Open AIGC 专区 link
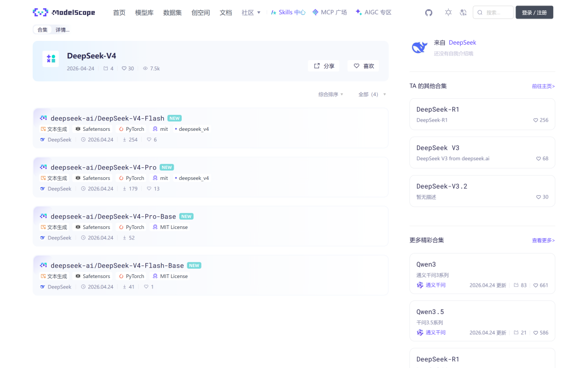The height and width of the screenshot is (368, 588). coord(373,13)
